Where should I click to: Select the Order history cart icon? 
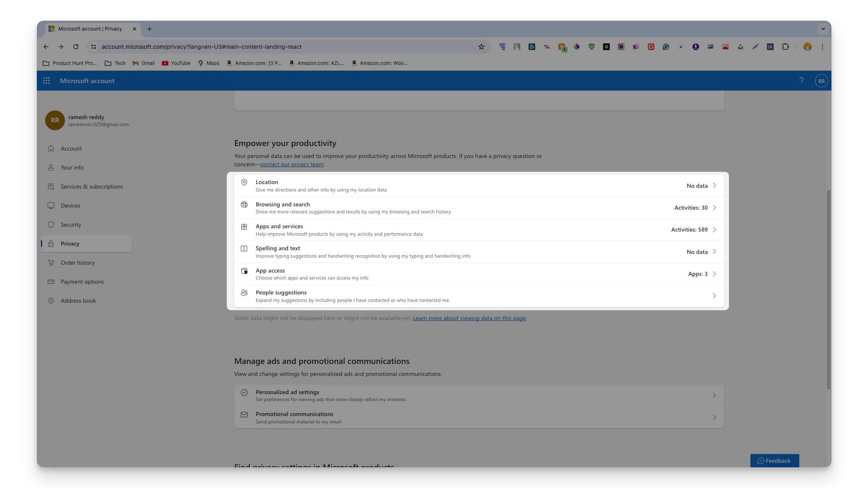51,263
